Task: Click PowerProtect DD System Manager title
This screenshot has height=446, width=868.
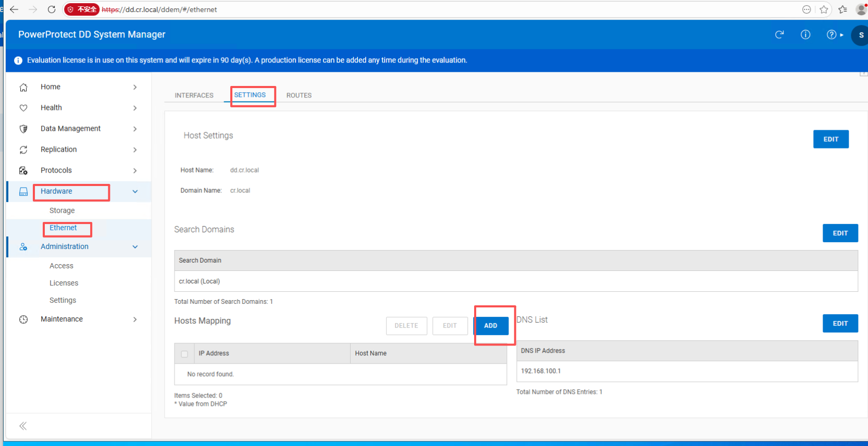Action: point(92,34)
